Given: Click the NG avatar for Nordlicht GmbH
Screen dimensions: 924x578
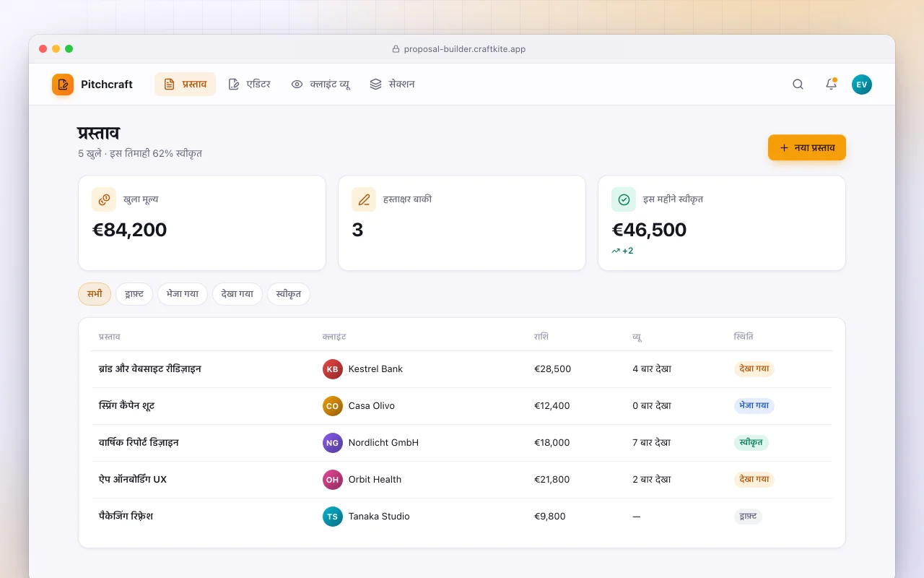Looking at the screenshot, I should point(333,443).
